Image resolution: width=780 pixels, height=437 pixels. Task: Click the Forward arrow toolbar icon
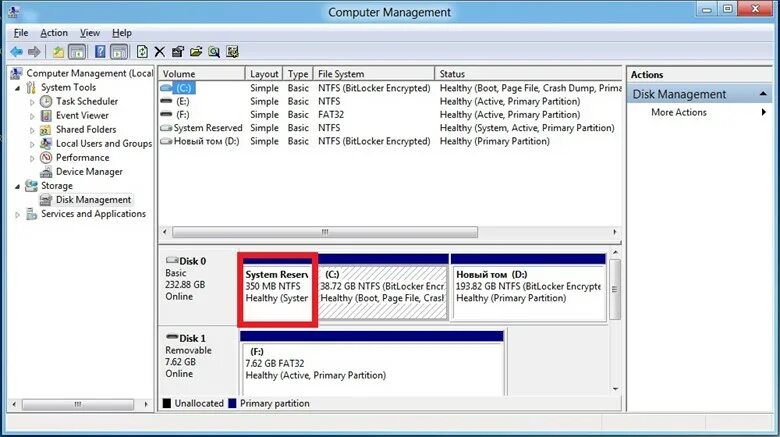(x=34, y=52)
